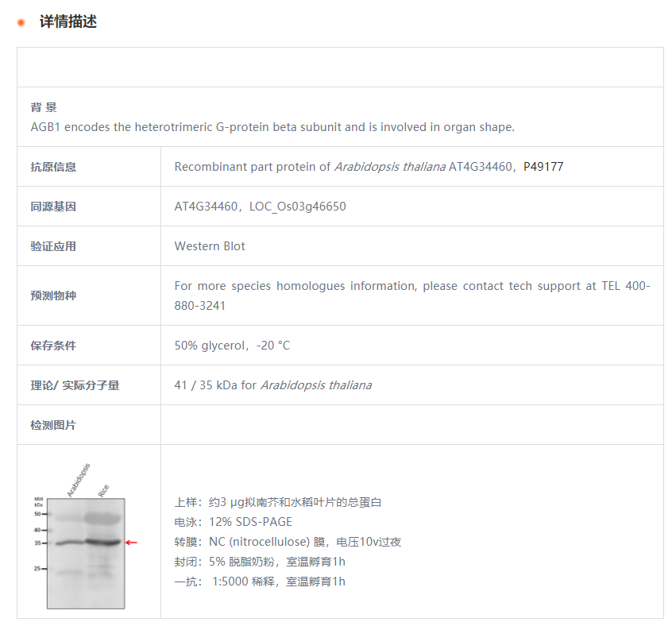
Task: Click the AT4G34460, LOC_Os03g46650 gene text
Action: coord(260,207)
